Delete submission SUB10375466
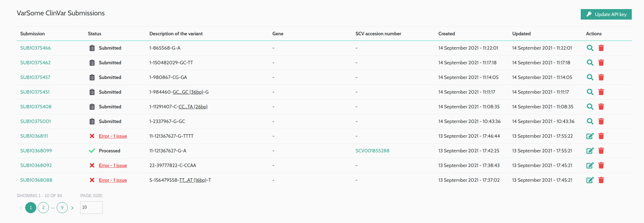 (x=601, y=48)
